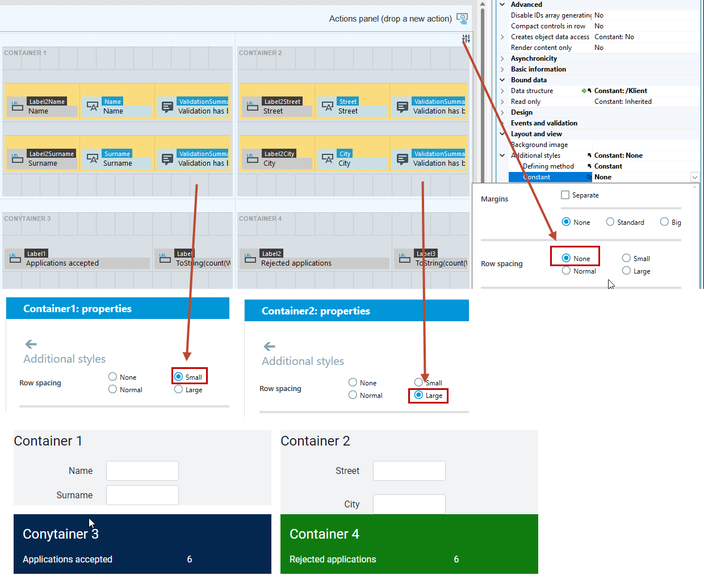The image size is (704, 588).
Task: Click the Street input field in Container 2 preview
Action: tap(409, 471)
